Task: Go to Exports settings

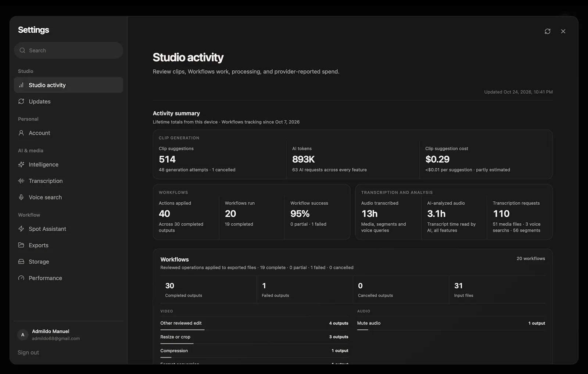Action: pyautogui.click(x=68, y=245)
